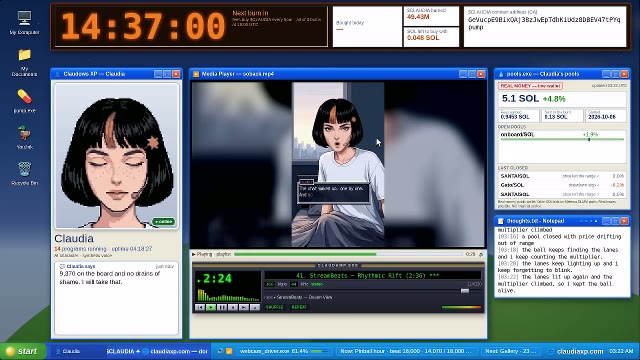Click the speaker icon beside video progress bar
Image resolution: width=640 pixels, height=360 pixels.
click(x=481, y=254)
